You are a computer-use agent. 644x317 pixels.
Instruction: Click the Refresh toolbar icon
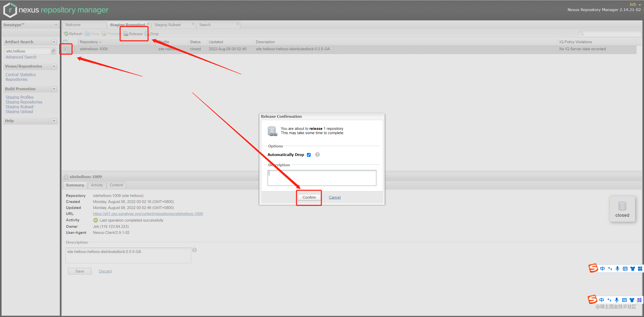pyautogui.click(x=66, y=34)
